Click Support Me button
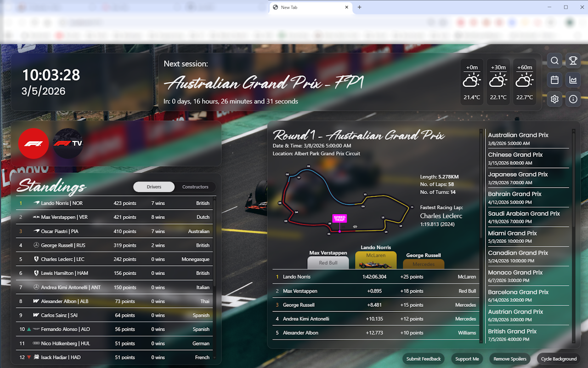The image size is (588, 368). pos(467,359)
